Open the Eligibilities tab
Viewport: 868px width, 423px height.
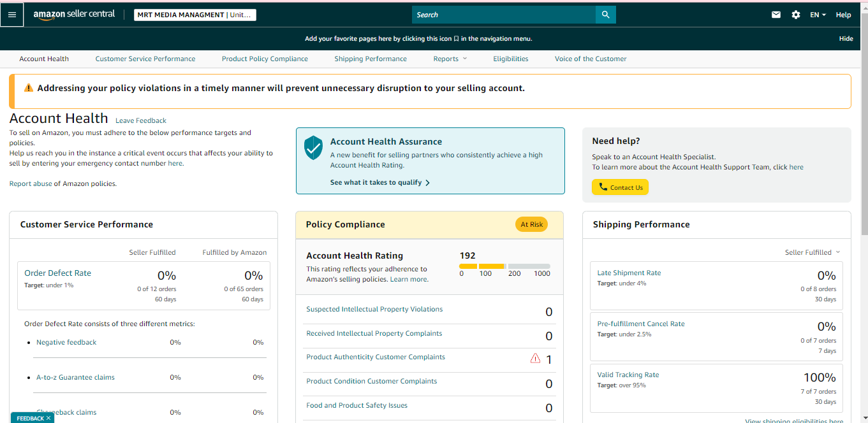click(511, 59)
